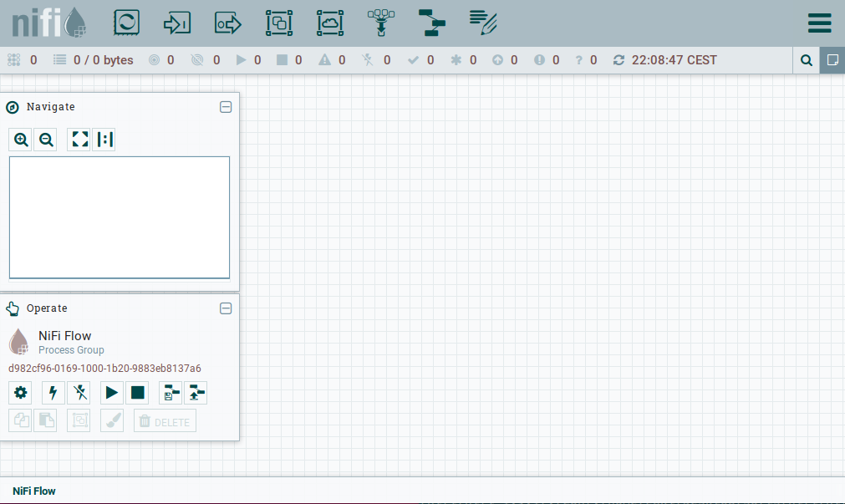Click the 0 / 0 bytes queued status
The width and height of the screenshot is (845, 504).
[104, 60]
